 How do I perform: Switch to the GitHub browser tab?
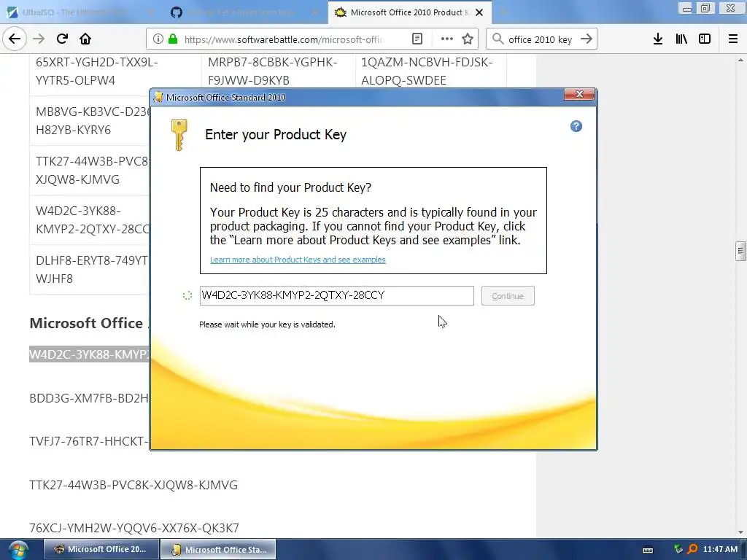coord(244,12)
